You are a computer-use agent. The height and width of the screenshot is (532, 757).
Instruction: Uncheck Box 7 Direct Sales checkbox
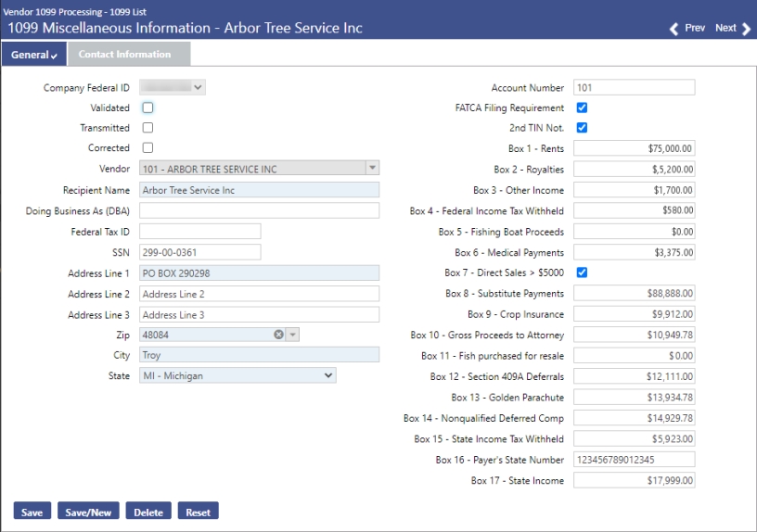583,272
